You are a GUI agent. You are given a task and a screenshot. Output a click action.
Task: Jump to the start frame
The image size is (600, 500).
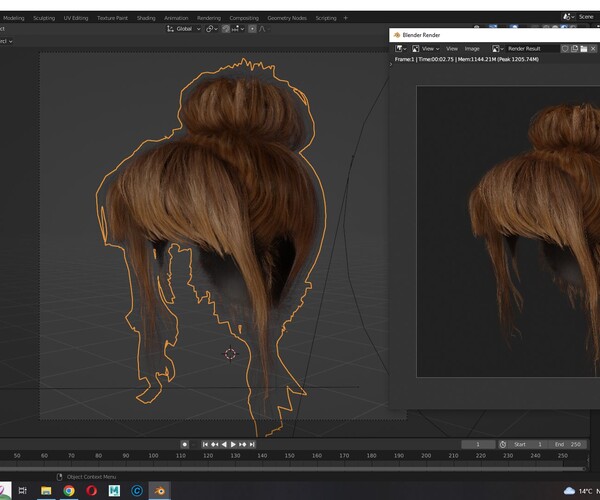pos(205,444)
